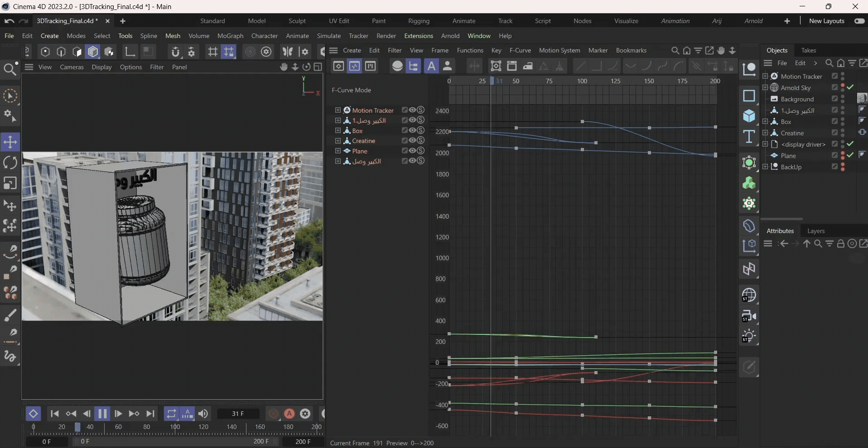Toggle solo S for Creatine track
Viewport: 868px width, 448px height.
tap(421, 141)
